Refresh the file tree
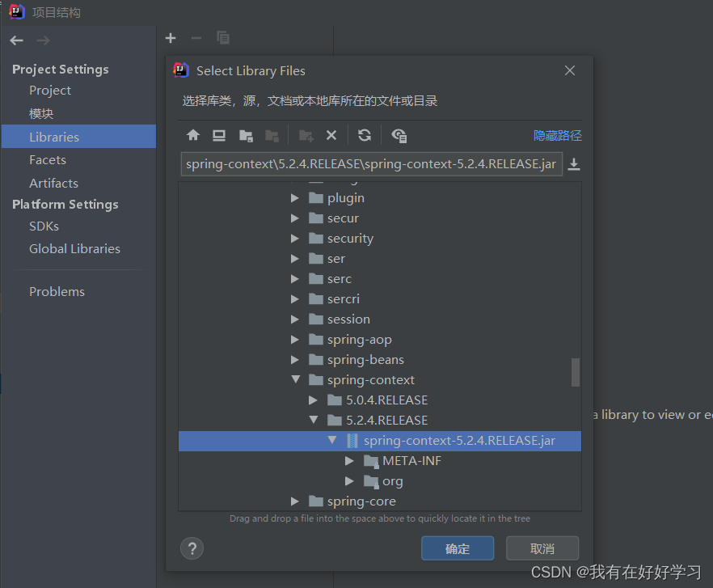713x588 pixels. click(365, 135)
